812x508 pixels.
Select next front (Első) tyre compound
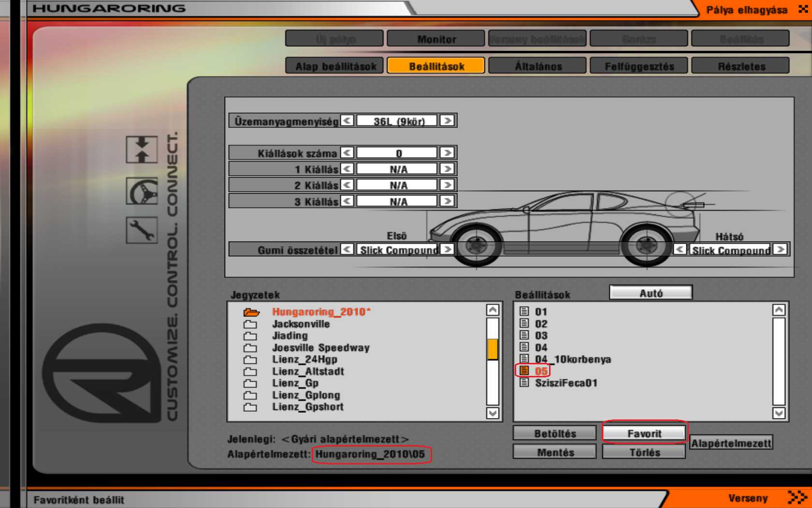(x=447, y=249)
